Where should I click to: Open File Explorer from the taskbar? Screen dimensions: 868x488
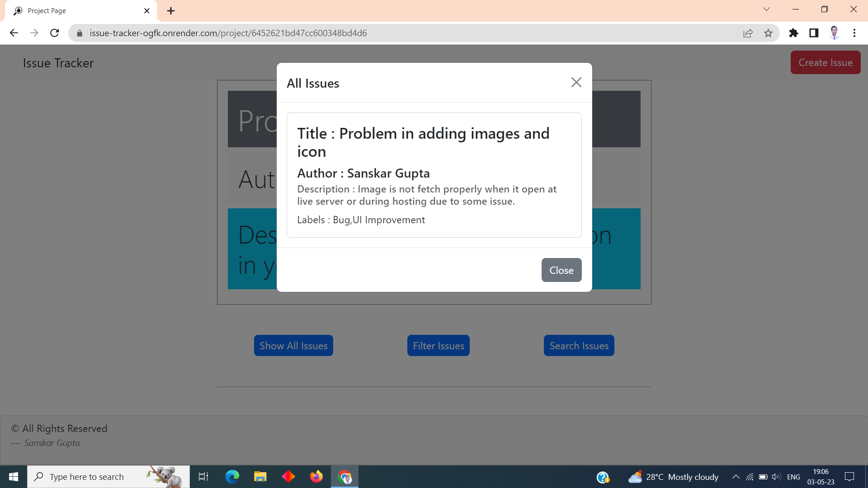(x=260, y=477)
